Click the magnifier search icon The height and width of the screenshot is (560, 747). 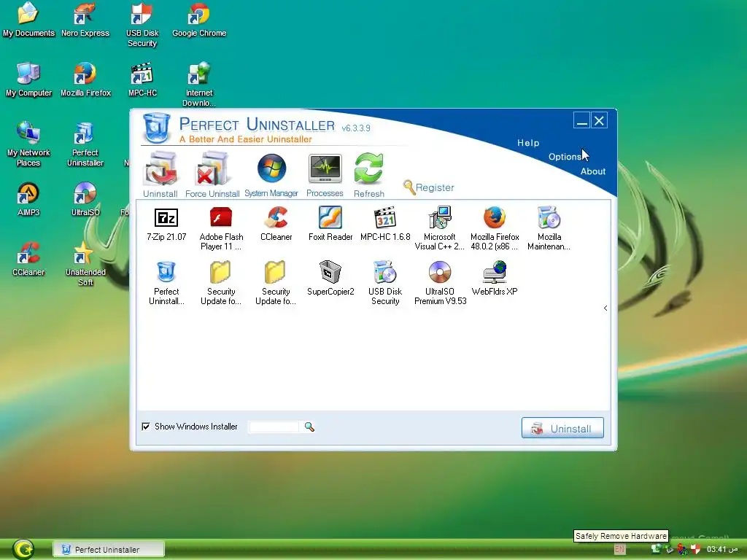pyautogui.click(x=309, y=427)
